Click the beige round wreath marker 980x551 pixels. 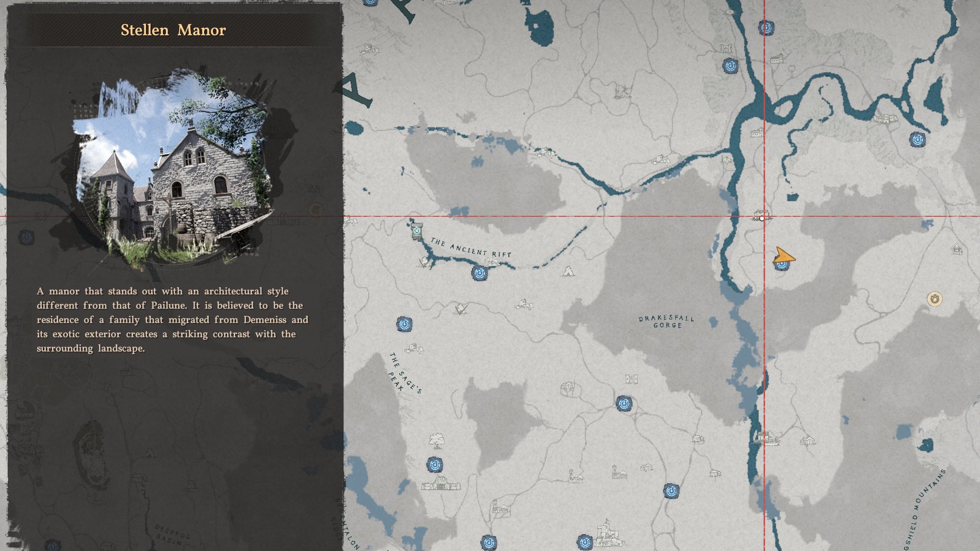pyautogui.click(x=935, y=299)
